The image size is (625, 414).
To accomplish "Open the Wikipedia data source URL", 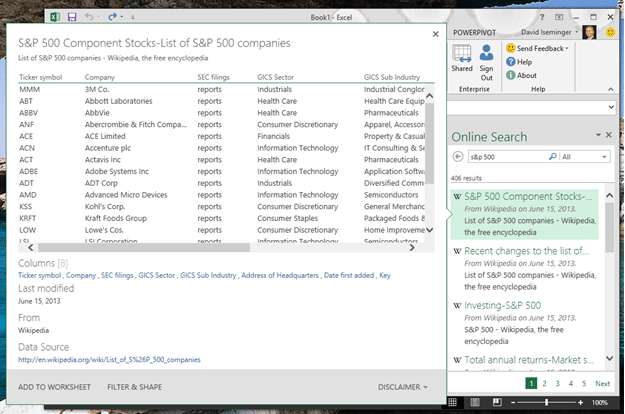I will pyautogui.click(x=109, y=359).
